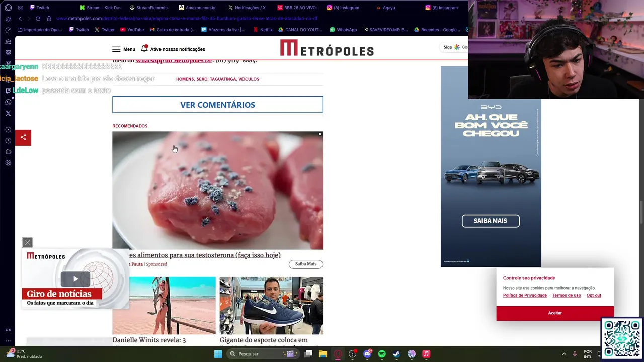Switch to Stream - Kick Dashboard tab
Screen dimensions: 644x362
(101, 8)
